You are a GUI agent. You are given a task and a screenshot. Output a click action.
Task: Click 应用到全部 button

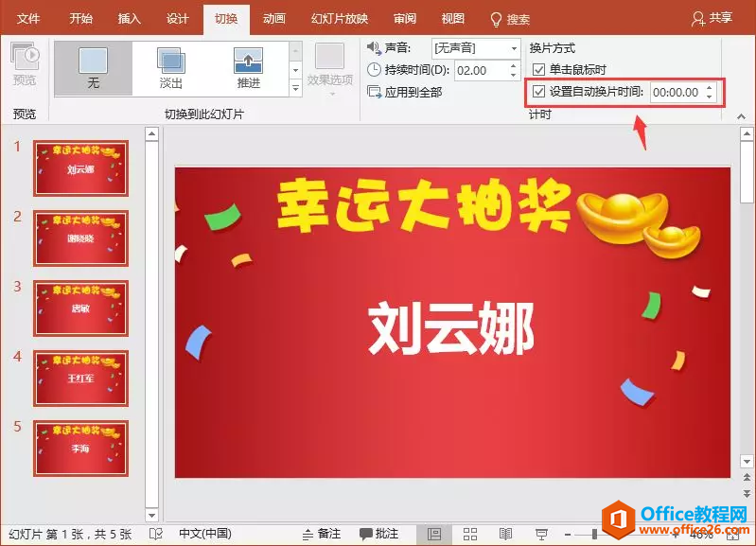click(405, 92)
